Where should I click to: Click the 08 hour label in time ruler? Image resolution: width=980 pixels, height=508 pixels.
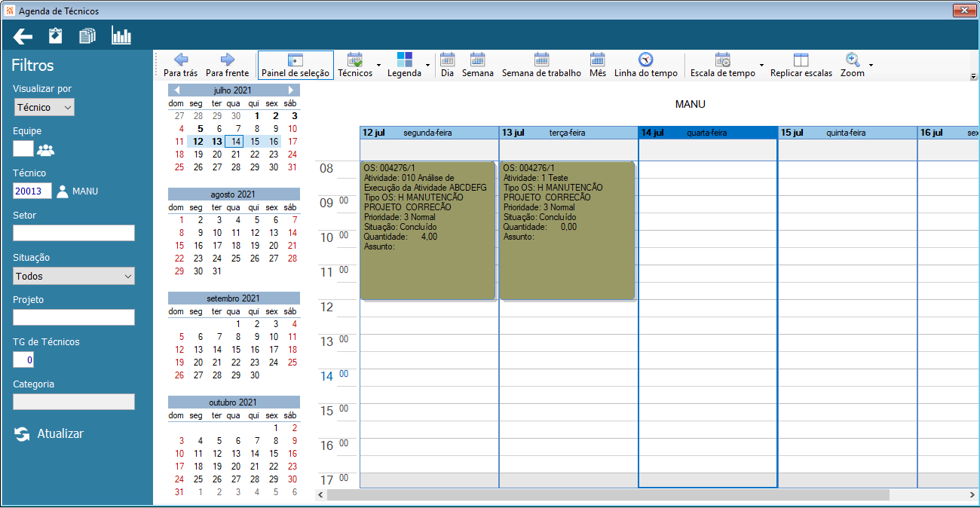[x=326, y=168]
